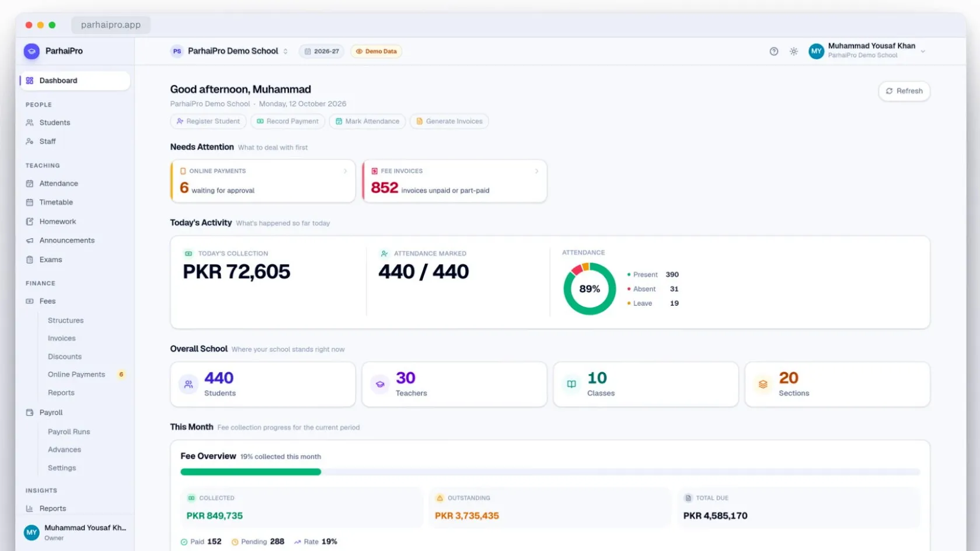This screenshot has width=980, height=551.
Task: Click the Register Student shortcut
Action: tap(208, 121)
